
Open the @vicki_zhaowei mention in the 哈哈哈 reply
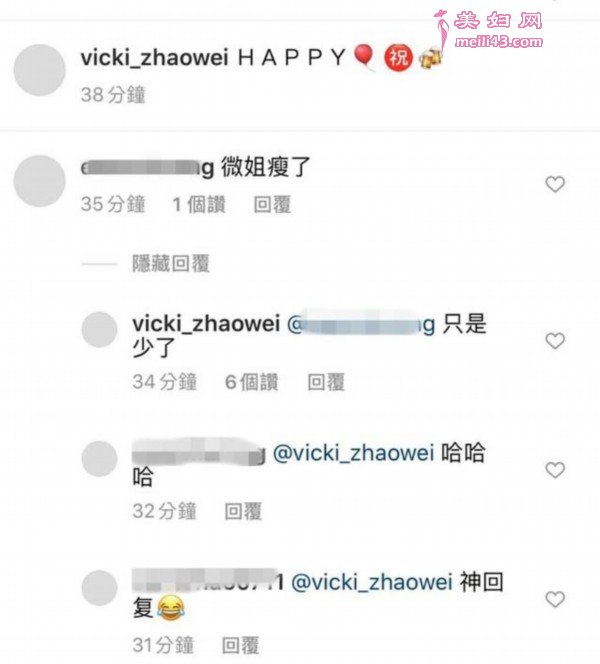coord(354,453)
